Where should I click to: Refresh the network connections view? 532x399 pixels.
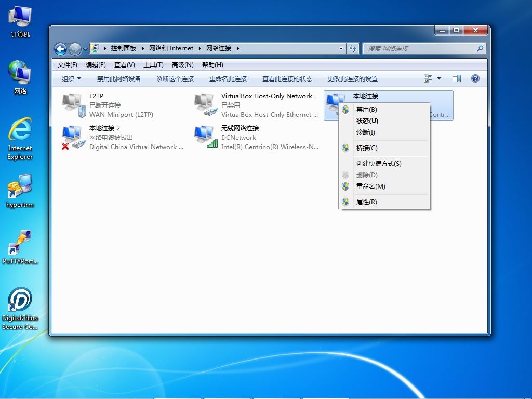click(353, 48)
